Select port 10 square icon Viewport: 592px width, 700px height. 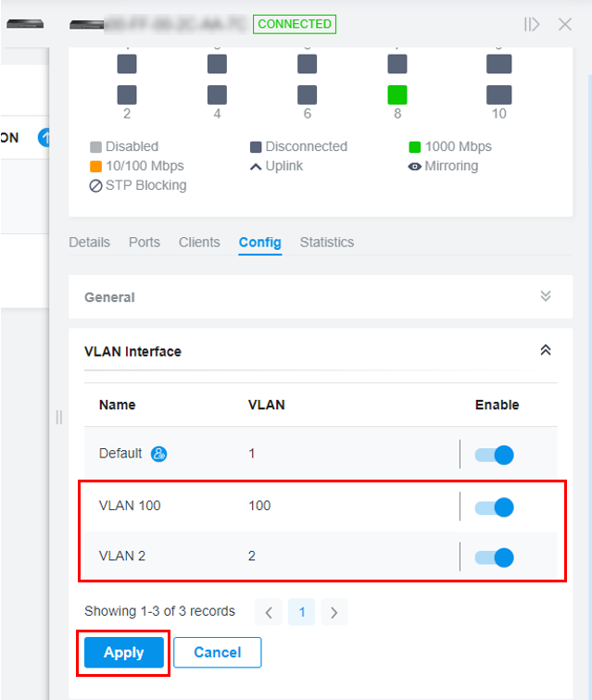click(499, 94)
